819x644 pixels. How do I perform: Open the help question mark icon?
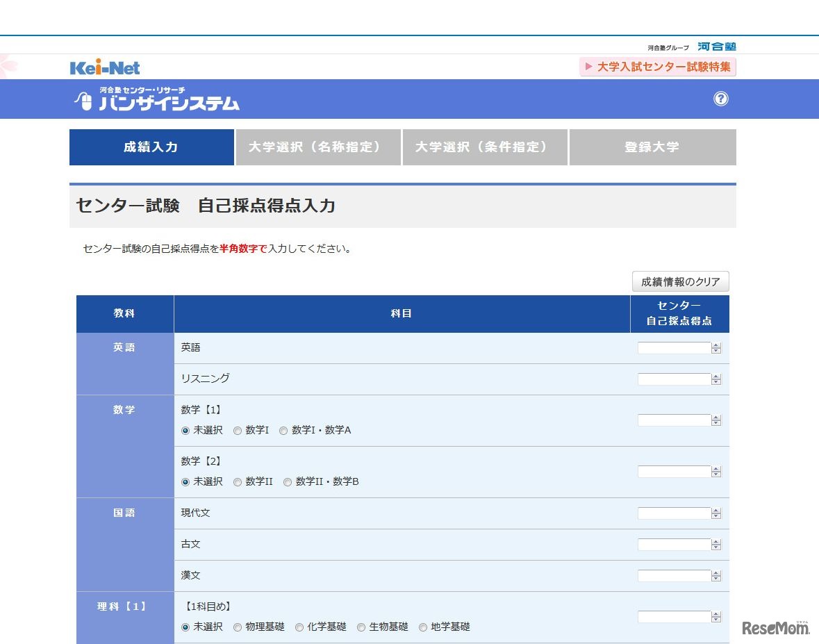tap(721, 99)
